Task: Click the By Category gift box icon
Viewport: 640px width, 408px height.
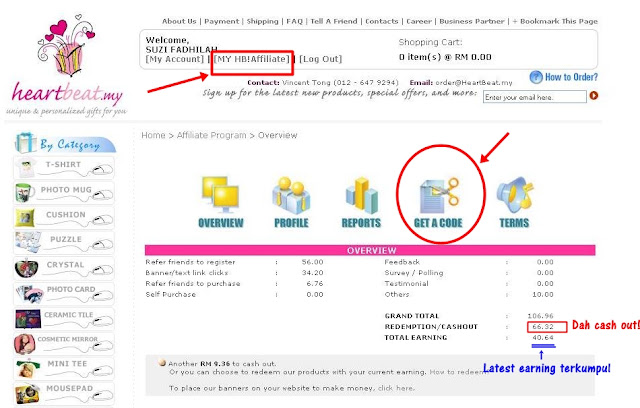Action: (x=24, y=142)
